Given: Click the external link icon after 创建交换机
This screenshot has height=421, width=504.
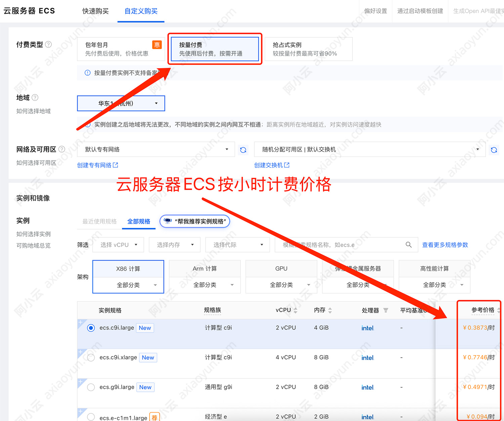Looking at the screenshot, I should [x=287, y=165].
